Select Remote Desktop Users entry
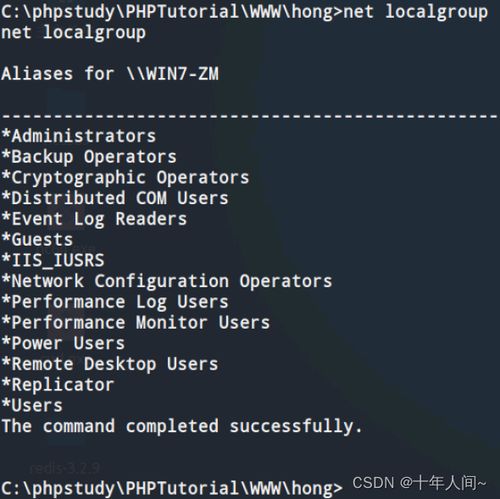Screen dimensions: 500x499 coord(110,364)
